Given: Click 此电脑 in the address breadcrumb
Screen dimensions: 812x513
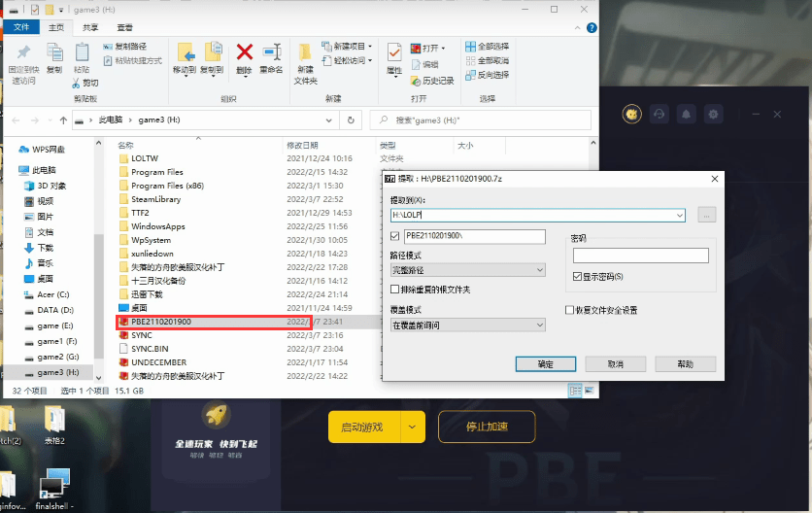Looking at the screenshot, I should [111, 120].
